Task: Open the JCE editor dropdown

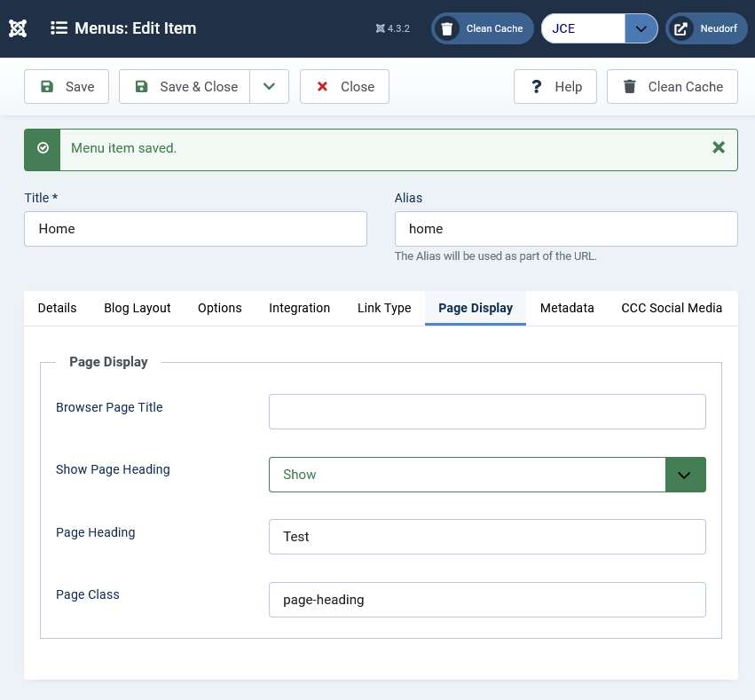Action: pos(641,28)
